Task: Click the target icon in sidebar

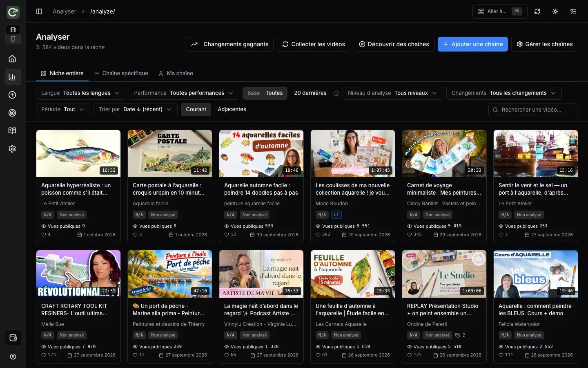Action: point(12,113)
